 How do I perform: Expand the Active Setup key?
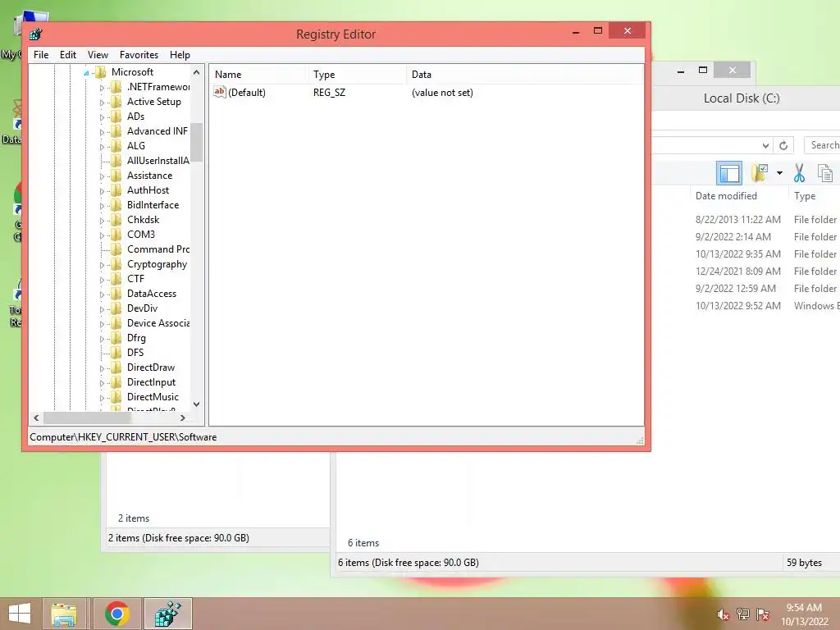coord(102,103)
